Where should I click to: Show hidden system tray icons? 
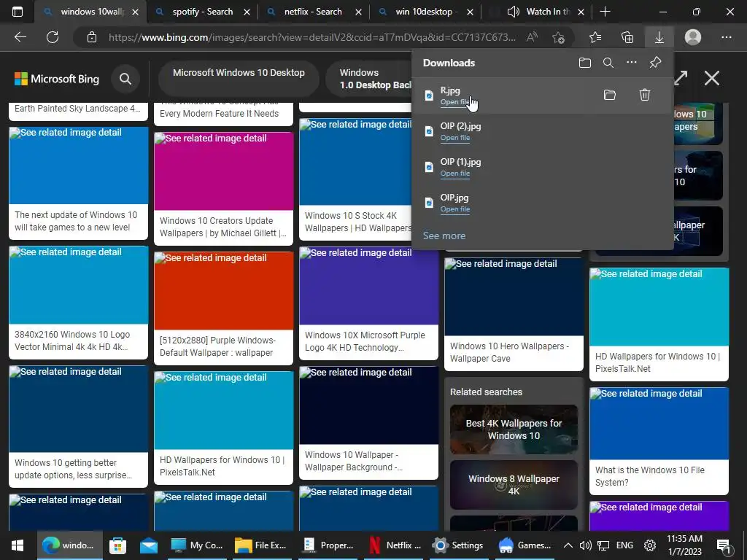click(x=568, y=545)
